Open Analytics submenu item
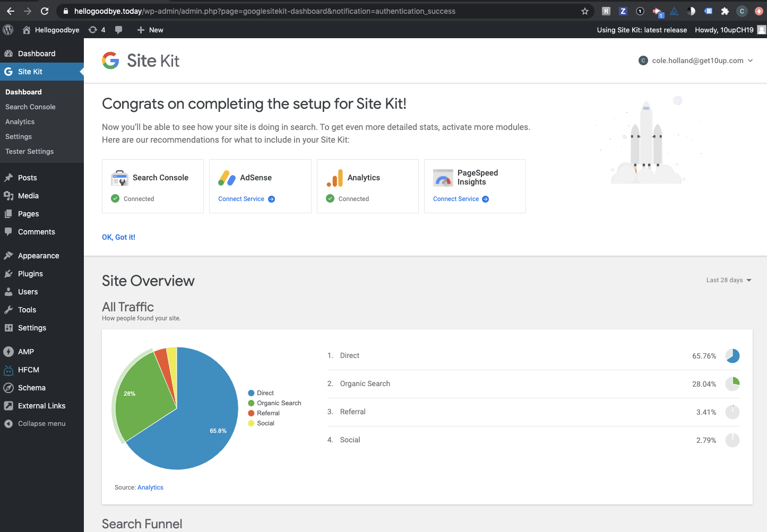This screenshot has width=767, height=532. [x=20, y=121]
